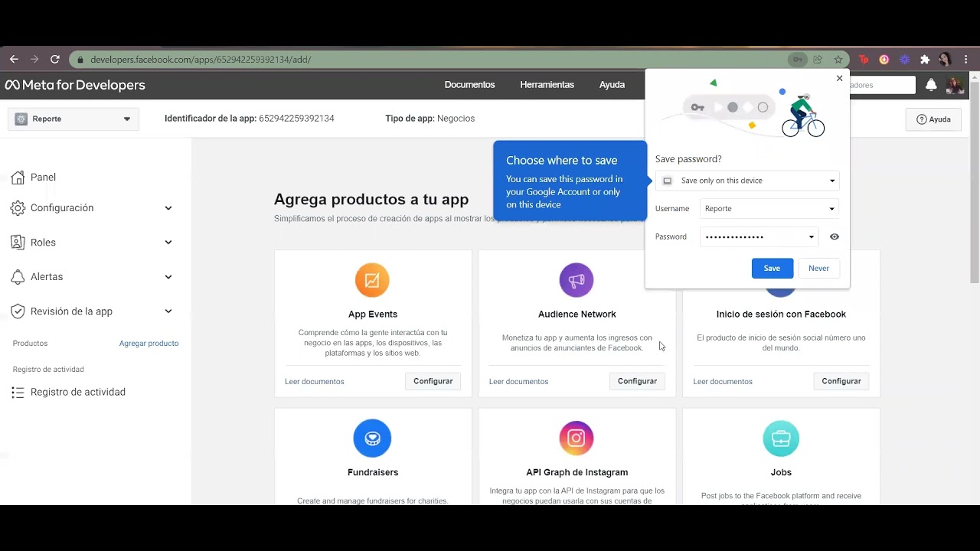This screenshot has height=551, width=980.
Task: Open the Username Reporte dropdown
Action: pos(769,208)
